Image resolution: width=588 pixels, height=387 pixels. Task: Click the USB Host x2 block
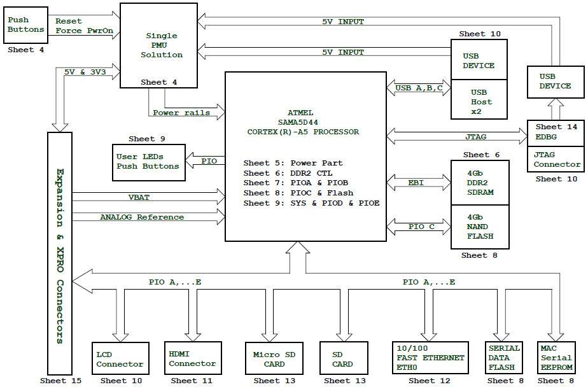click(x=479, y=101)
